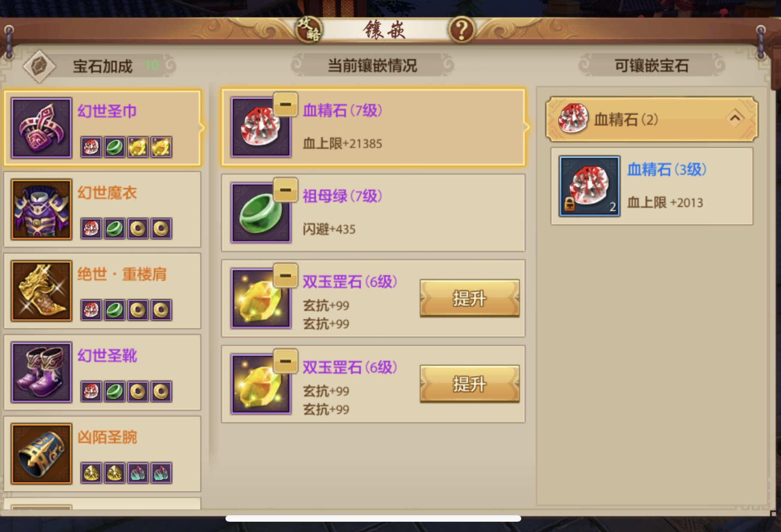Select the 幻世圣靴 equipment row
The image size is (781, 532).
pyautogui.click(x=102, y=372)
